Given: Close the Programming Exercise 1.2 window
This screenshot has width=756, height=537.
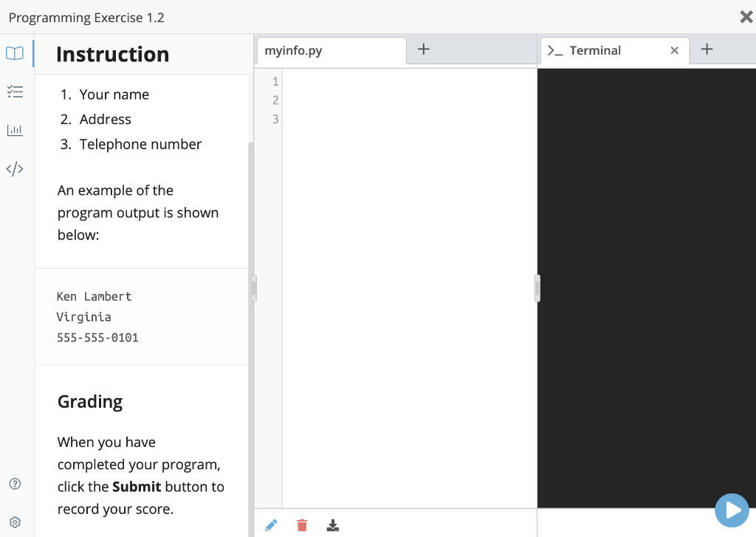Looking at the screenshot, I should [x=746, y=16].
